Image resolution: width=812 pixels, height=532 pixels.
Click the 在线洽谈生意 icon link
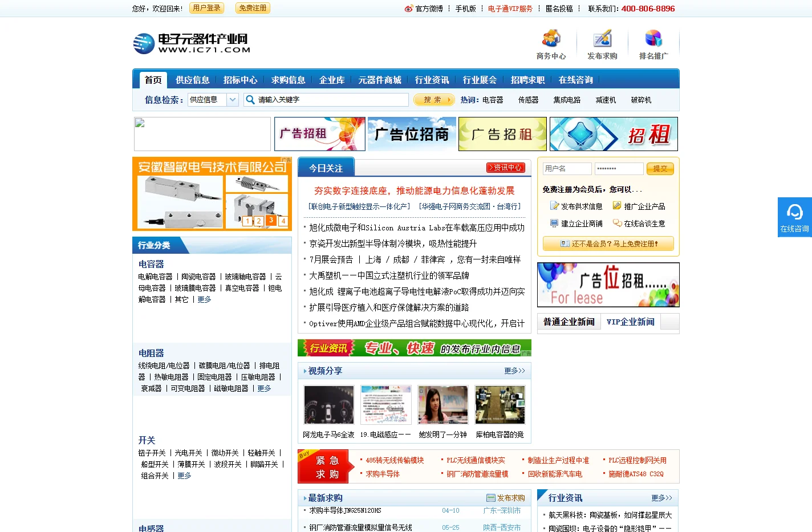coord(639,224)
